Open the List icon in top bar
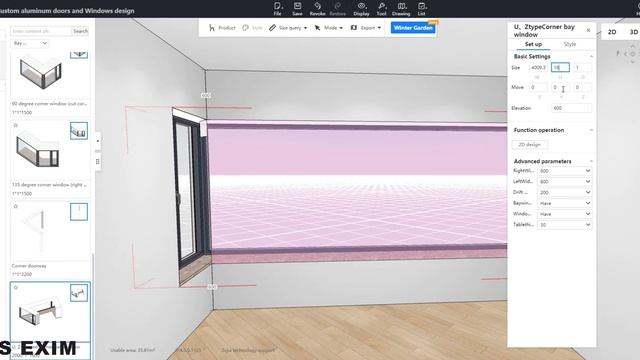 (422, 9)
